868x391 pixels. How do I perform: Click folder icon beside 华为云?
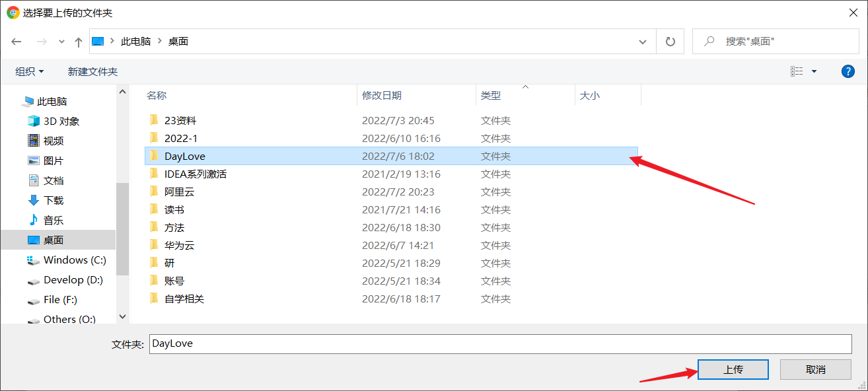pos(154,245)
